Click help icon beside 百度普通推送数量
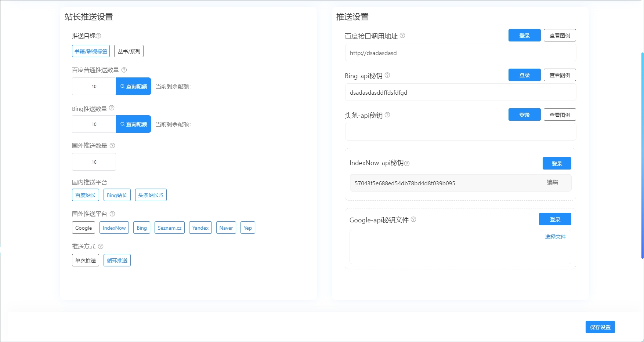 click(x=124, y=70)
